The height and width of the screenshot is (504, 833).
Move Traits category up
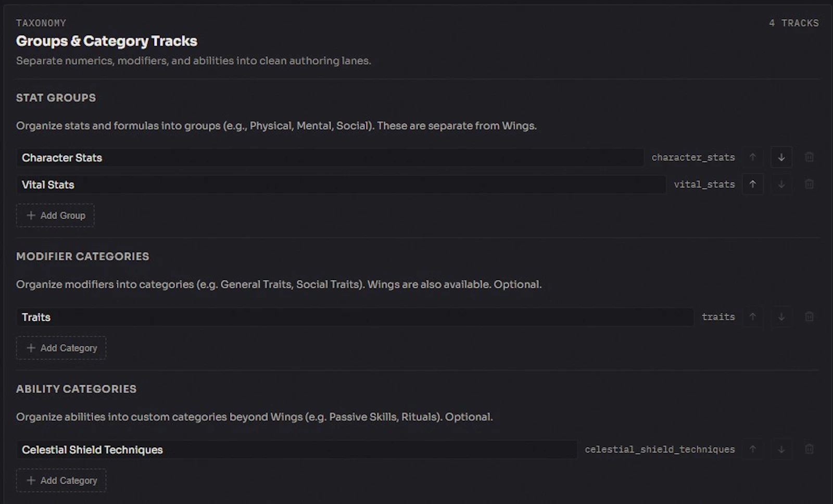click(x=753, y=317)
